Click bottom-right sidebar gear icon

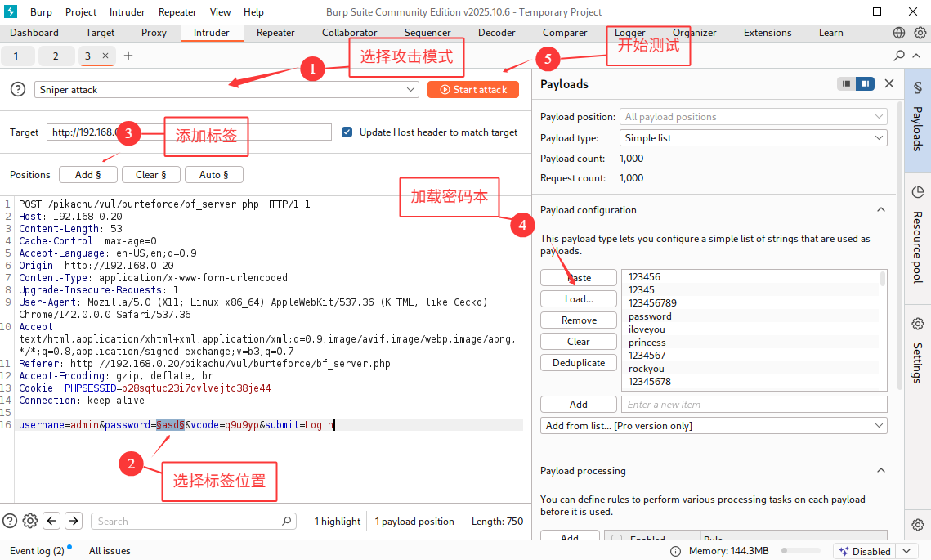tap(918, 525)
